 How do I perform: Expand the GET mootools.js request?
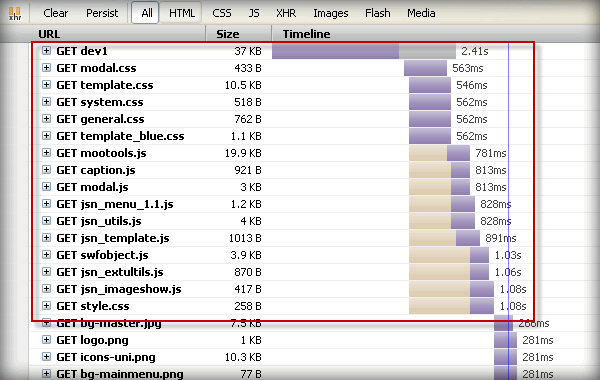click(x=46, y=153)
